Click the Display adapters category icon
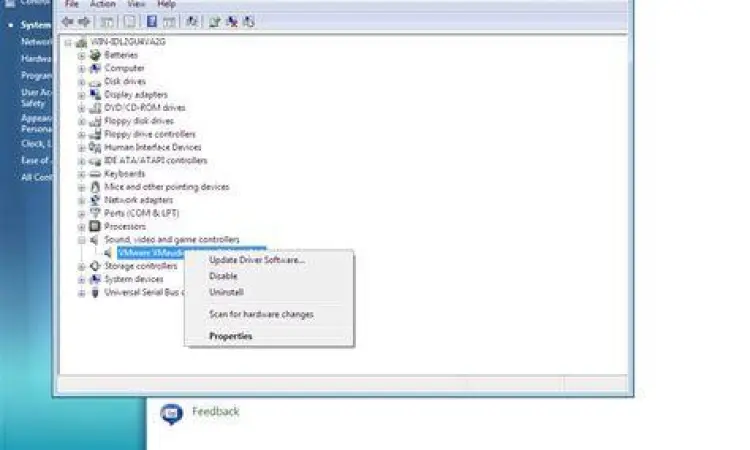 95,94
